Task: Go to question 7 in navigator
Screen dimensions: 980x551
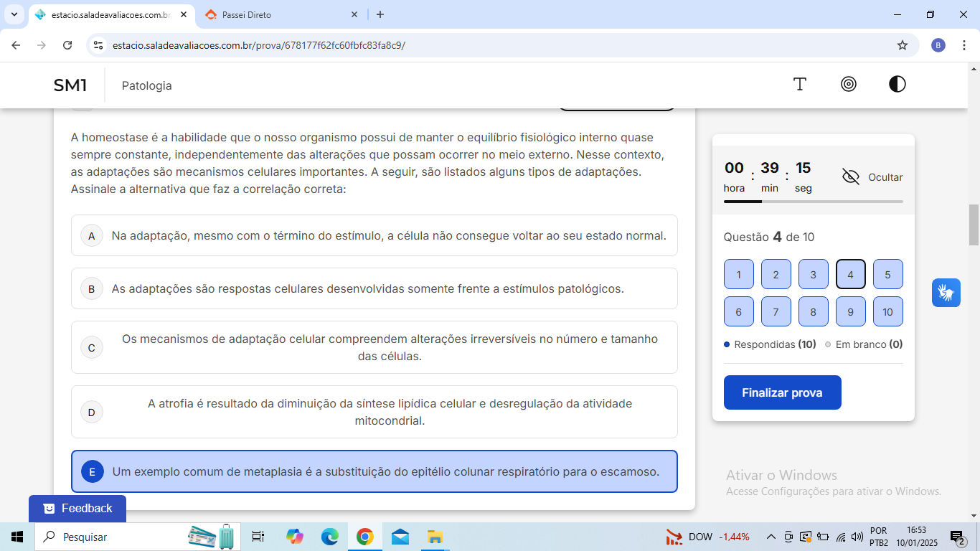Action: tap(776, 311)
